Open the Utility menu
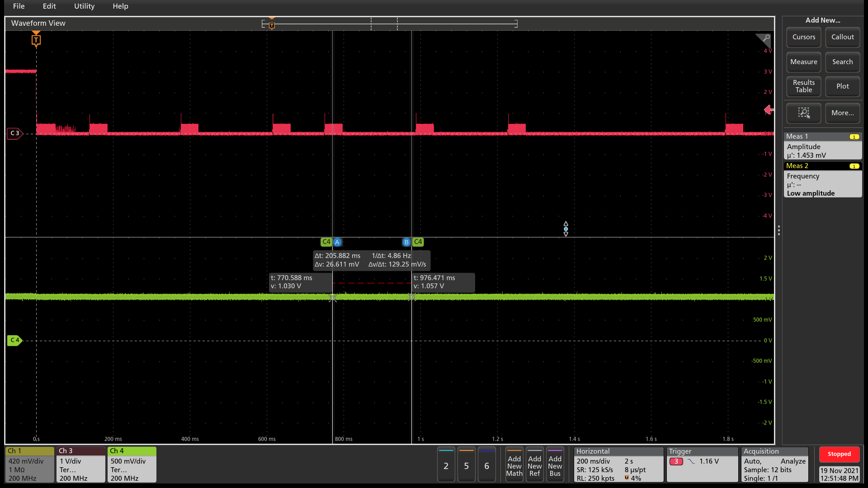This screenshot has width=868, height=488. click(x=84, y=6)
